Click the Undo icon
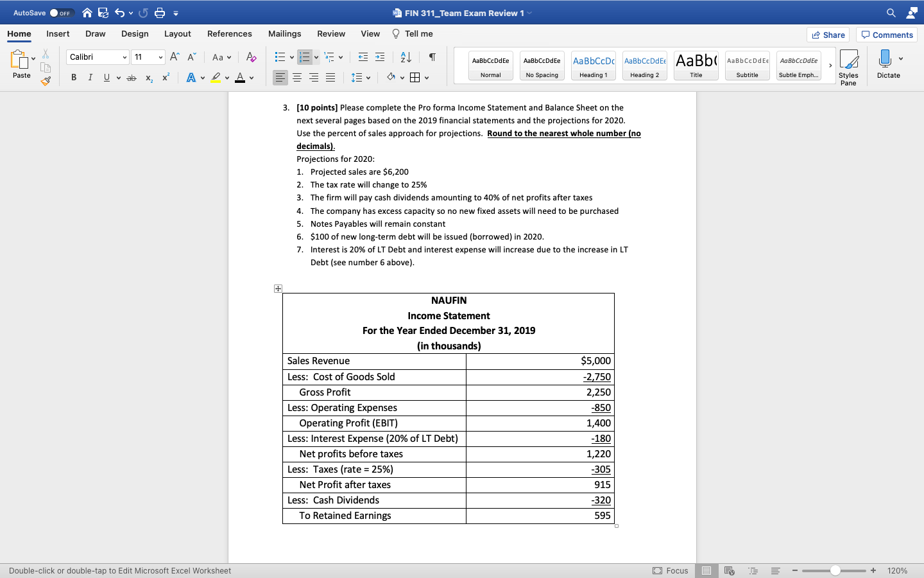Screen dimensions: 924x578 [x=121, y=12]
